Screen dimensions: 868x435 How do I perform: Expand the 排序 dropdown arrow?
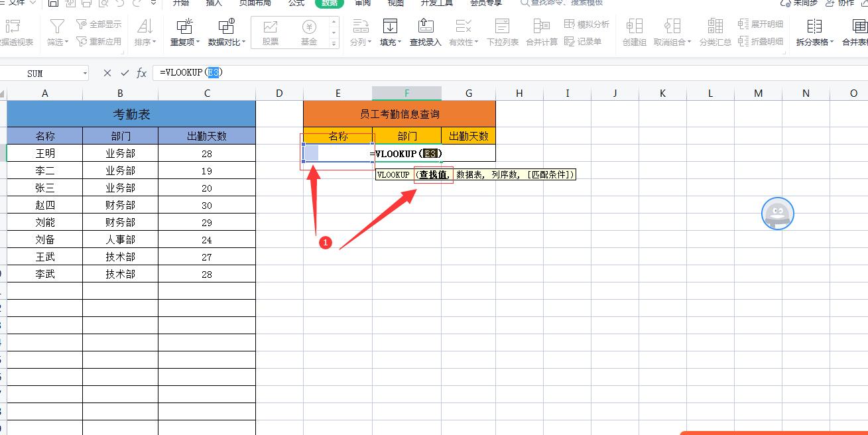(x=155, y=42)
